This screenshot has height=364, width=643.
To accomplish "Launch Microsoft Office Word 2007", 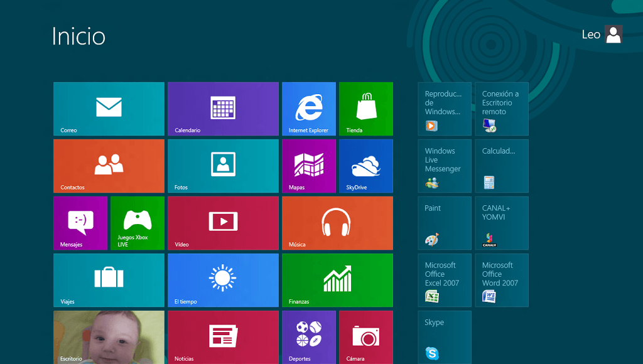I will click(x=502, y=281).
